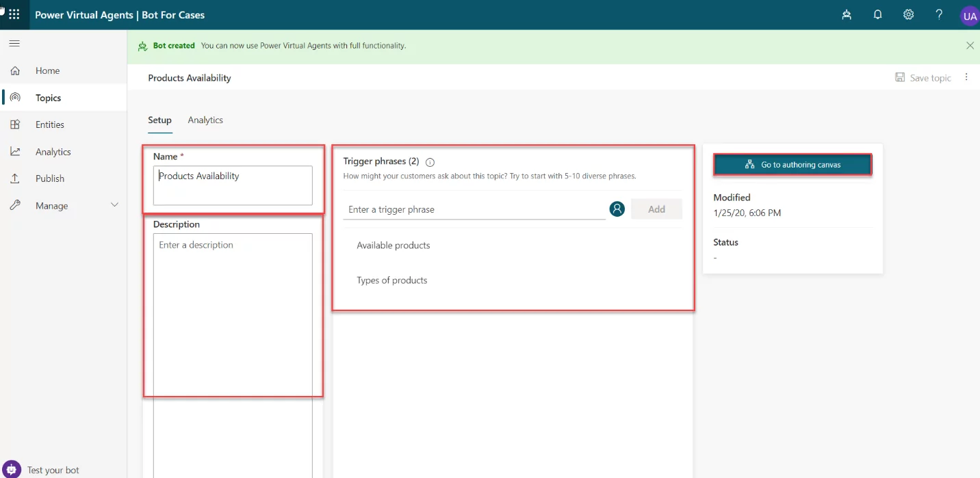
Task: Open the notifications bell
Action: pyautogui.click(x=877, y=15)
